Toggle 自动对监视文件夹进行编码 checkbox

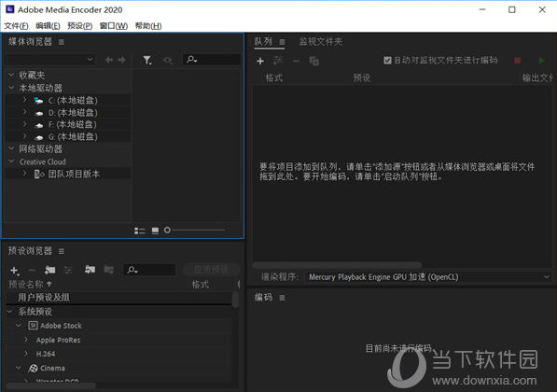point(387,61)
